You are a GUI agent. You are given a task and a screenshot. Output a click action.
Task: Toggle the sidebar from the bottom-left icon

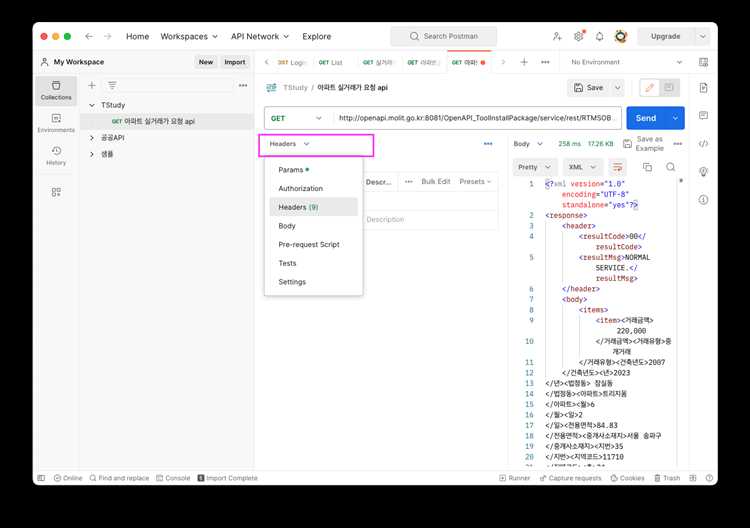coord(41,478)
